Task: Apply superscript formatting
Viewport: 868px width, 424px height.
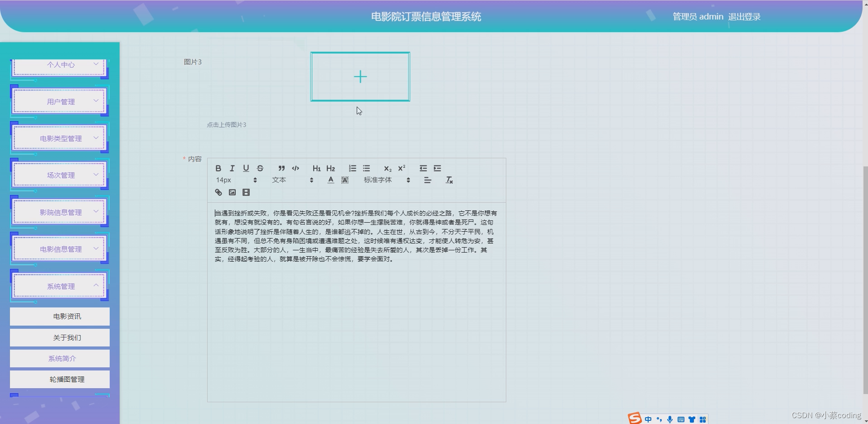Action: point(402,168)
